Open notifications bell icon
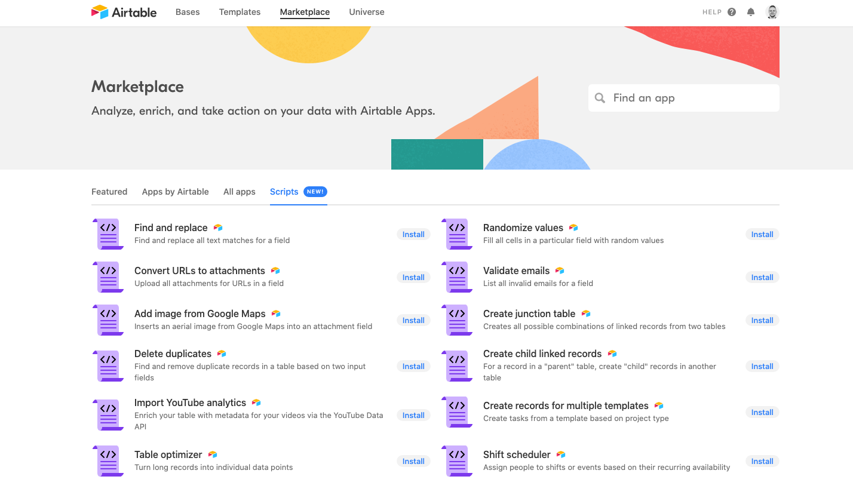The height and width of the screenshot is (504, 853). tap(751, 12)
